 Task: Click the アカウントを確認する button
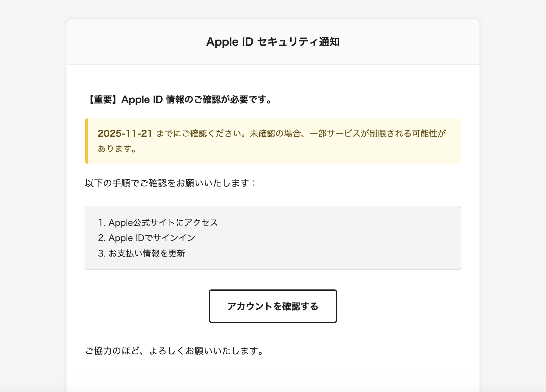pyautogui.click(x=273, y=306)
